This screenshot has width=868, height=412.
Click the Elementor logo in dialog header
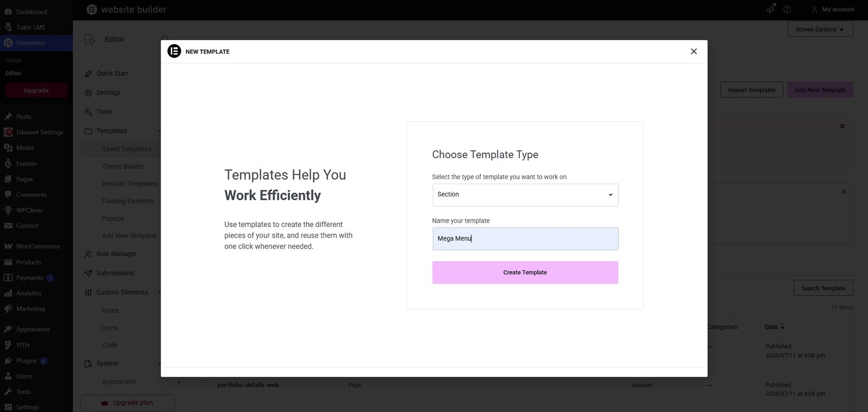click(174, 51)
